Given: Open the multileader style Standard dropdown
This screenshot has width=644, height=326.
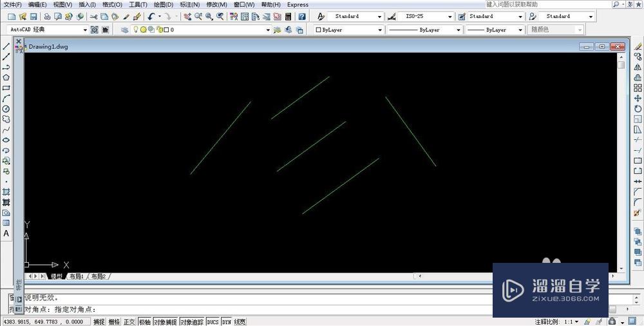Looking at the screenshot, I should point(591,17).
